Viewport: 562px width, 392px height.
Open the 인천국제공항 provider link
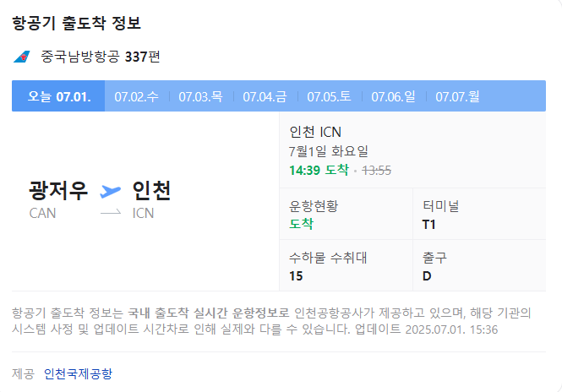78,373
